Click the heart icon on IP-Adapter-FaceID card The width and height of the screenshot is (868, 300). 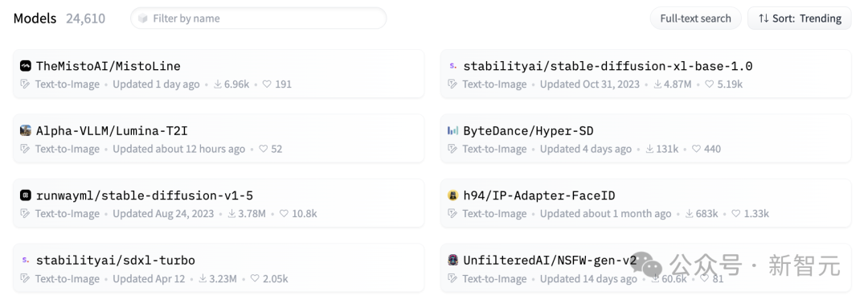coord(735,214)
